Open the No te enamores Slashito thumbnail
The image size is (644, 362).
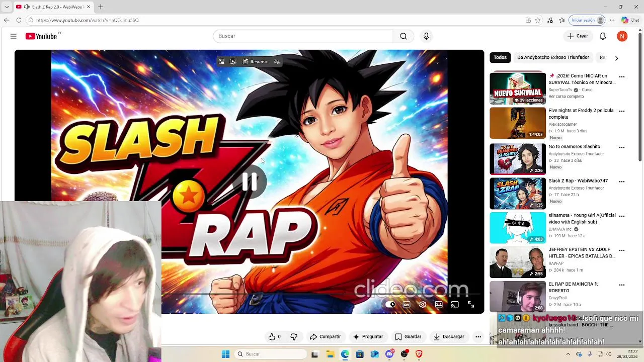[x=518, y=159]
